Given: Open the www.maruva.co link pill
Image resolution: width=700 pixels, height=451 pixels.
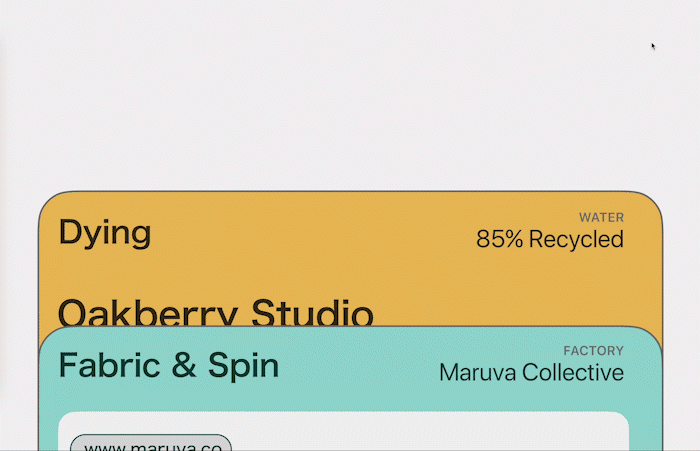Looking at the screenshot, I should (151, 443).
